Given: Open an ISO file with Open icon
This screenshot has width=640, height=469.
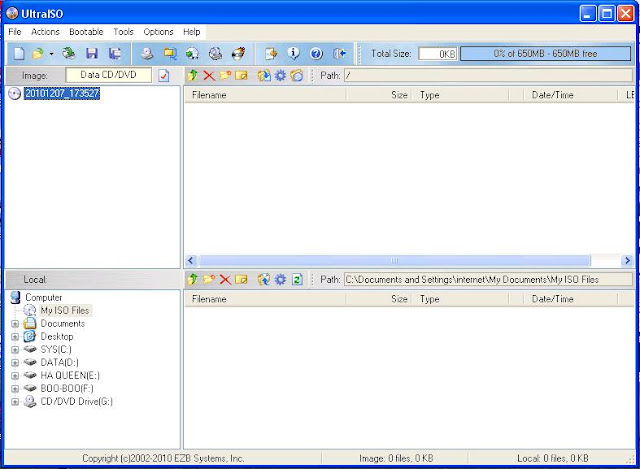Looking at the screenshot, I should coord(38,53).
